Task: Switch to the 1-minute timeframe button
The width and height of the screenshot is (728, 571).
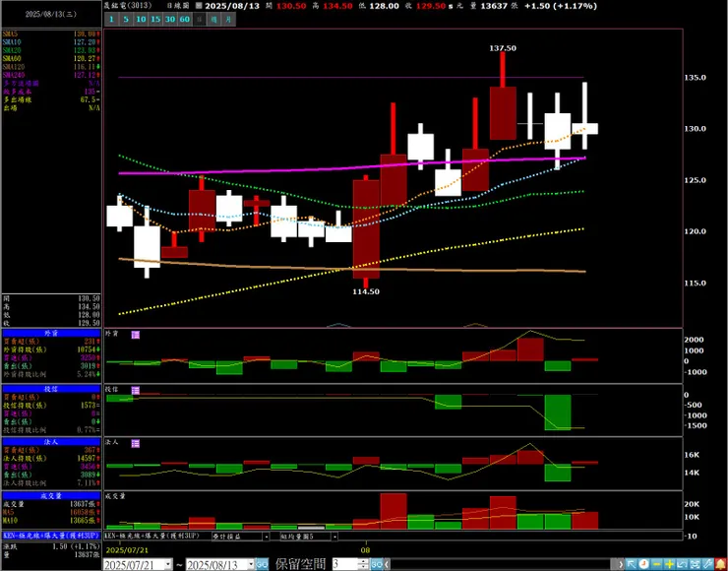Action: 111,20
